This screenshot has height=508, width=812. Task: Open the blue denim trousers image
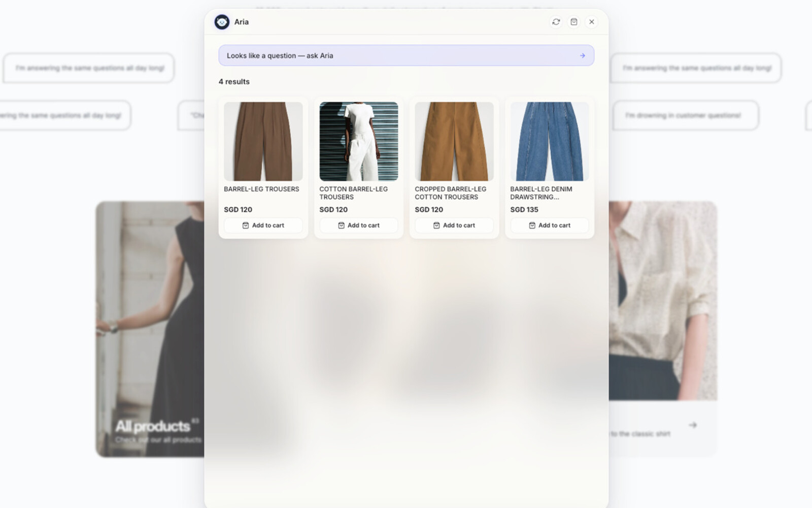point(549,141)
